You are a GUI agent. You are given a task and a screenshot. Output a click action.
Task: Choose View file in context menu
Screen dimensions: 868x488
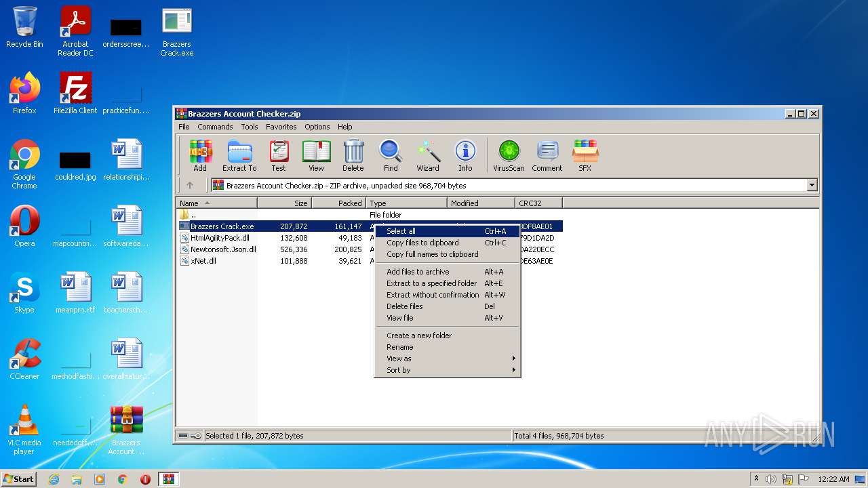point(448,318)
